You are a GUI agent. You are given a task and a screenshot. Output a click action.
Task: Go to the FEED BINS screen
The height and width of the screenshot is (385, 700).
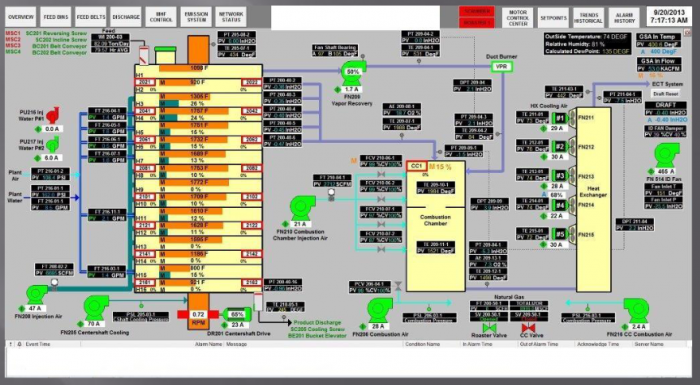click(56, 17)
